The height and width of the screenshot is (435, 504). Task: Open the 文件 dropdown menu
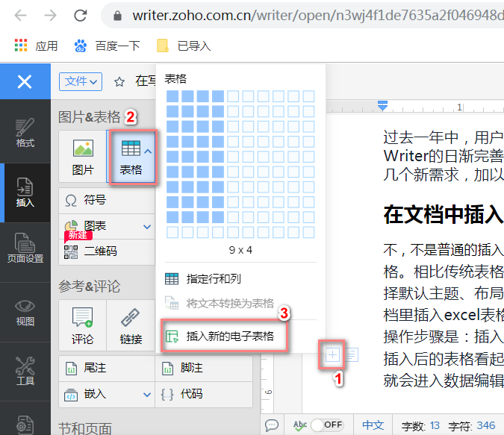pyautogui.click(x=81, y=81)
